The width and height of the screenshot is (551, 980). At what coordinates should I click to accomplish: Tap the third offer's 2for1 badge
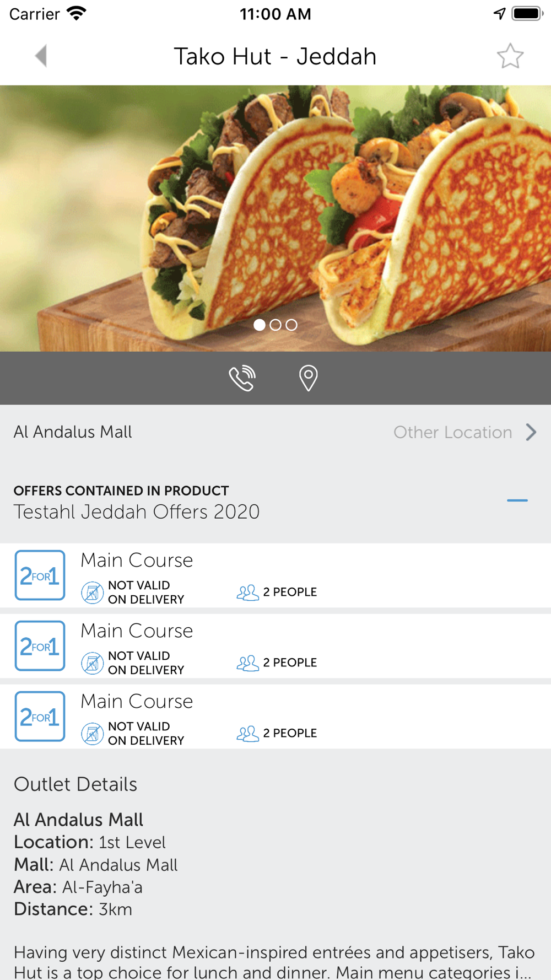[40, 717]
